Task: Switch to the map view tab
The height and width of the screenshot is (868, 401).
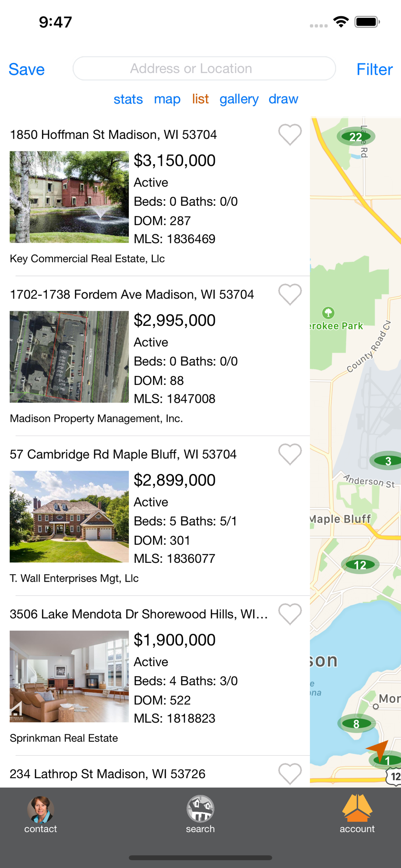Action: pyautogui.click(x=167, y=99)
